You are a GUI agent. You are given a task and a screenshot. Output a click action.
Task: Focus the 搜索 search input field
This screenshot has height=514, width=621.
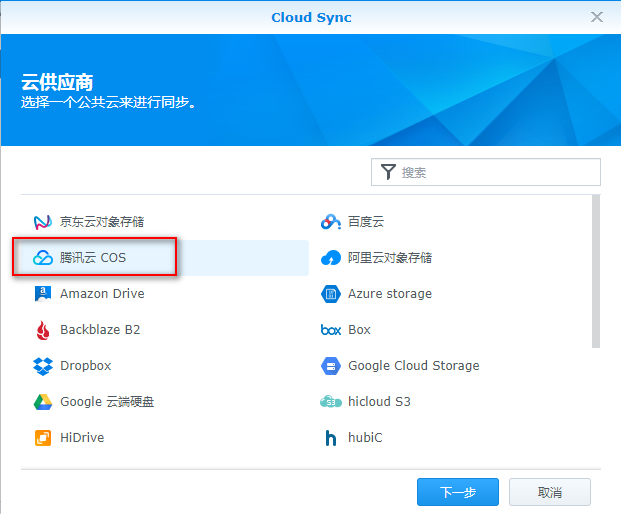[x=486, y=172]
